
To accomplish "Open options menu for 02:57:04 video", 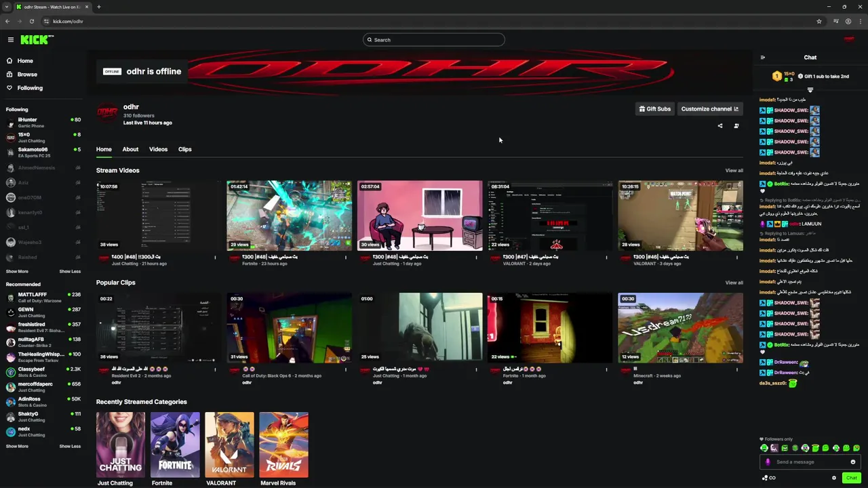I will tap(476, 258).
